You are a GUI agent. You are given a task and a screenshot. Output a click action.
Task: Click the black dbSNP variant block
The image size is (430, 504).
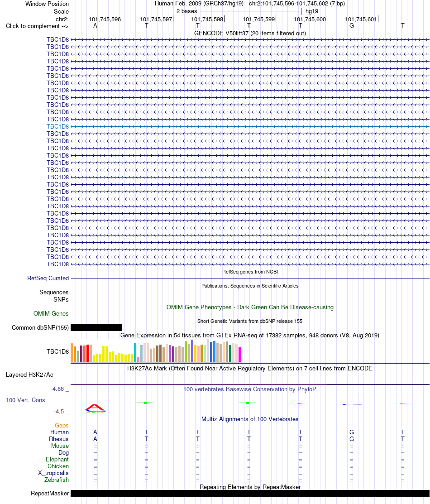point(96,327)
